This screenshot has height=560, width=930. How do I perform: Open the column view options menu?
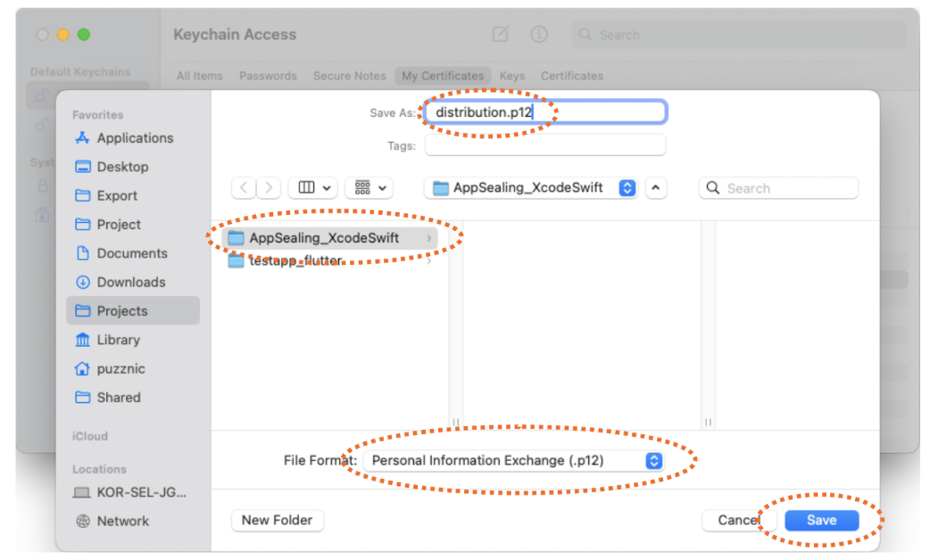pos(315,188)
